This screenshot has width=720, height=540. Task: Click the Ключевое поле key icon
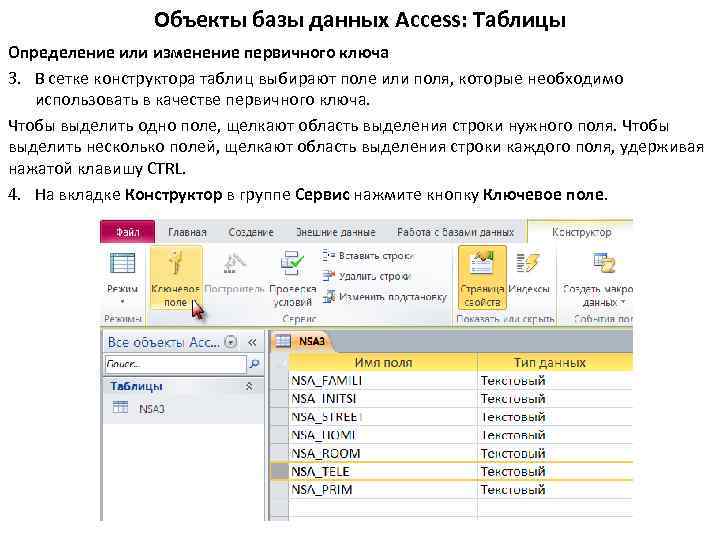176,262
